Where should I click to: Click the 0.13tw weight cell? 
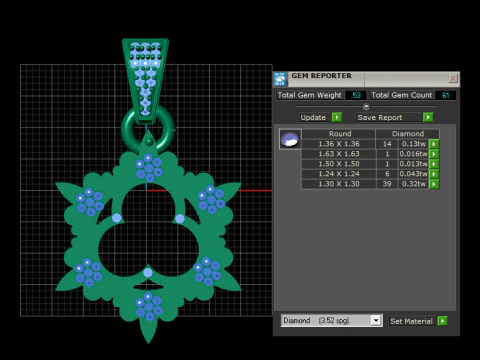[x=413, y=144]
